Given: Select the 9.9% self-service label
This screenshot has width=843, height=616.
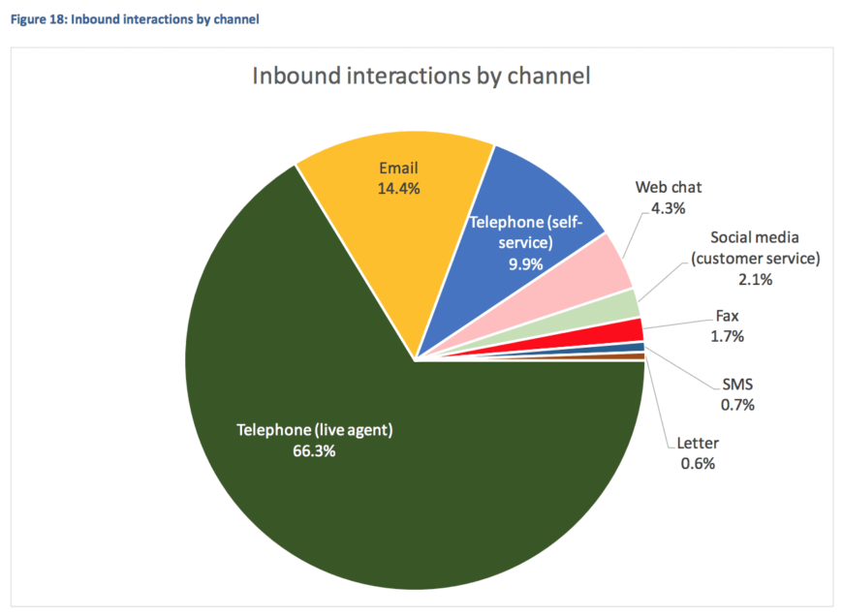Looking at the screenshot, I should click(526, 262).
